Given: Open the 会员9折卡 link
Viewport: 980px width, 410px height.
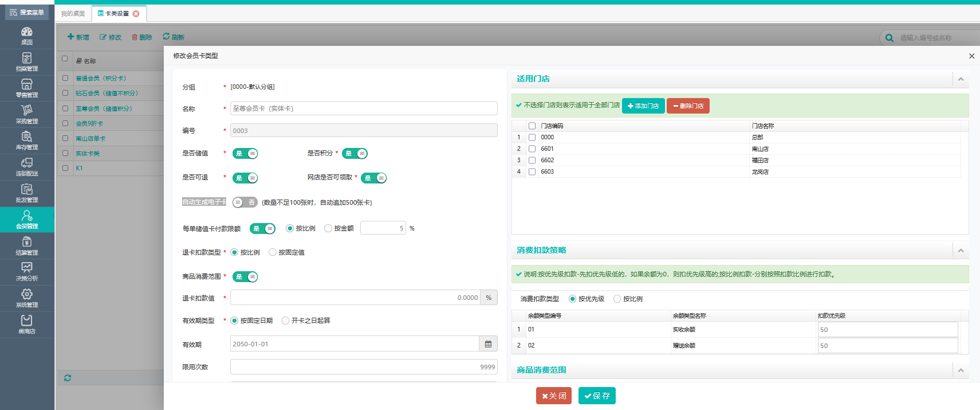Looking at the screenshot, I should pyautogui.click(x=89, y=123).
